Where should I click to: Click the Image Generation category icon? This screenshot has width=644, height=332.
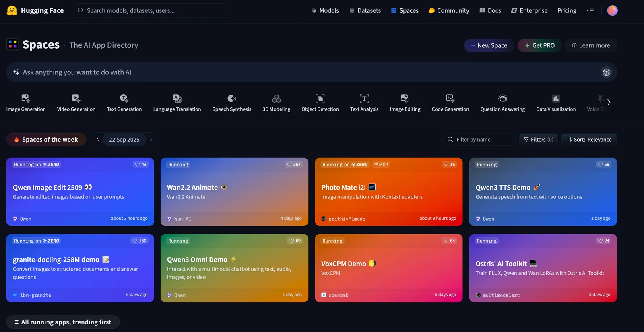pos(26,99)
